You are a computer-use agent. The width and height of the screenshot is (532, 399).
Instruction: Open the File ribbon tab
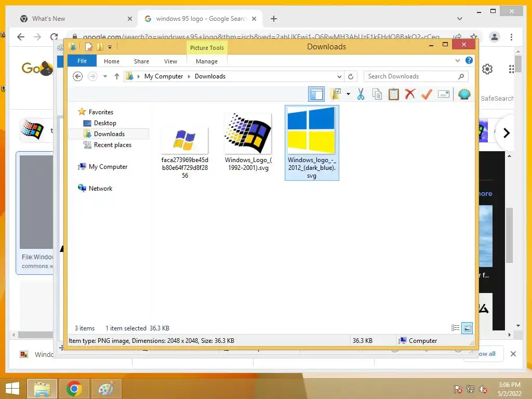pos(82,61)
